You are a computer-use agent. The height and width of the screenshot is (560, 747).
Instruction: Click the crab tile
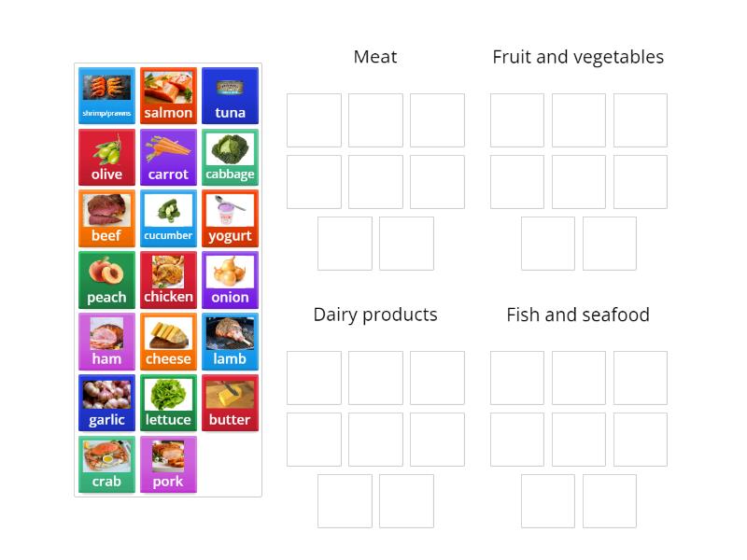(106, 465)
